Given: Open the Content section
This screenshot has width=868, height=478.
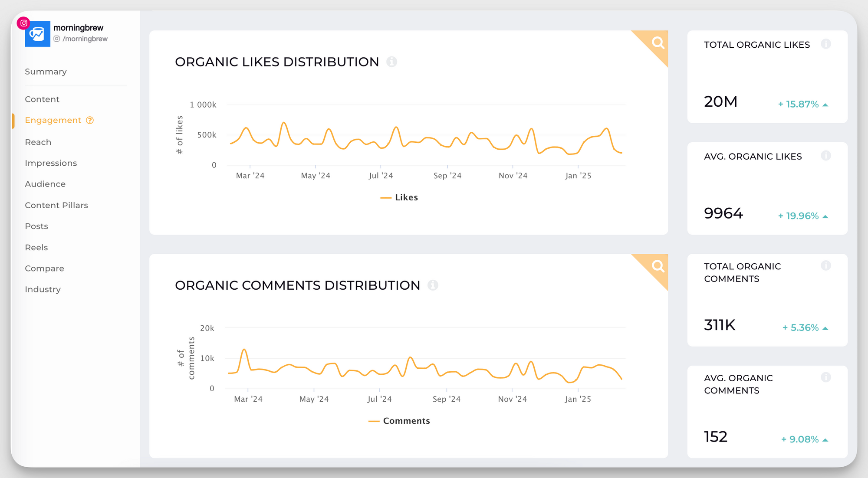Looking at the screenshot, I should 42,99.
